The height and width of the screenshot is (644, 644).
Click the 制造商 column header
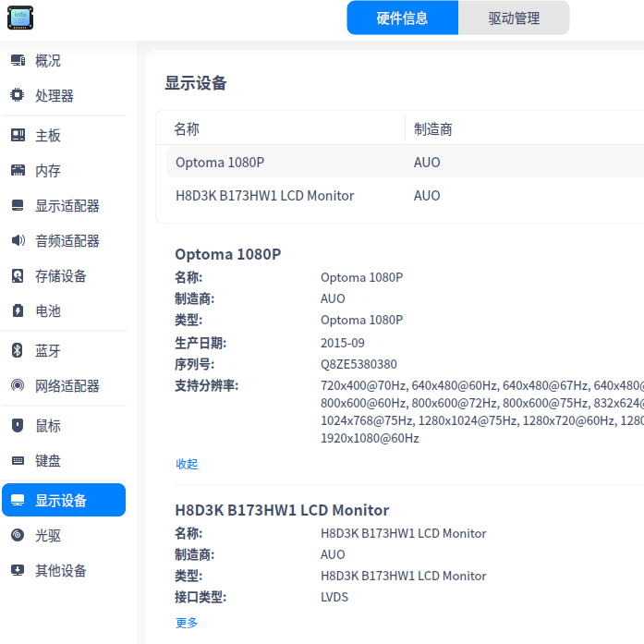tap(433, 129)
